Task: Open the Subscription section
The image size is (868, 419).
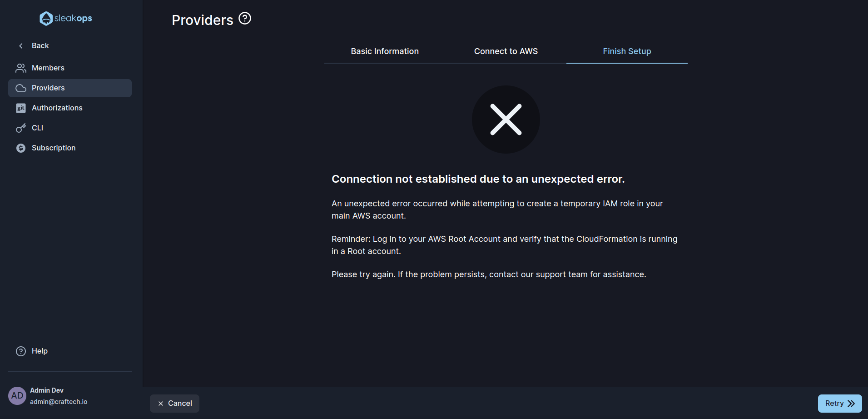Action: tap(70, 148)
